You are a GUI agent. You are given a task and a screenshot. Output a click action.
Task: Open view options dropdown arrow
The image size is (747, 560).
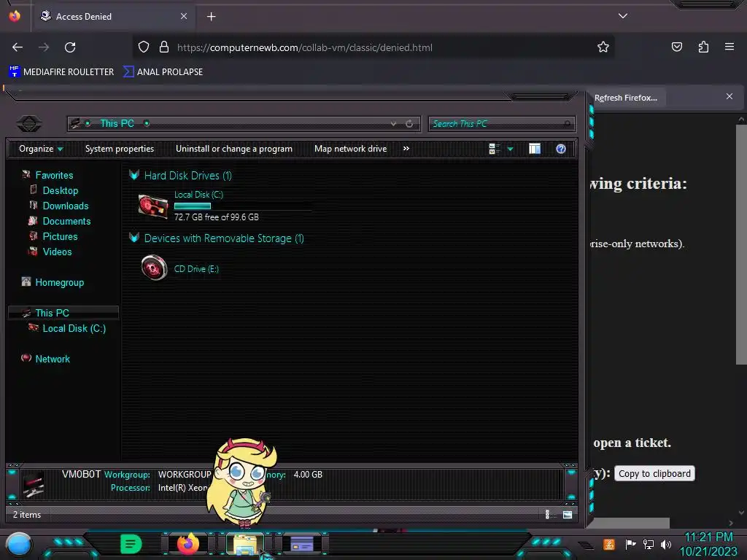pyautogui.click(x=510, y=149)
